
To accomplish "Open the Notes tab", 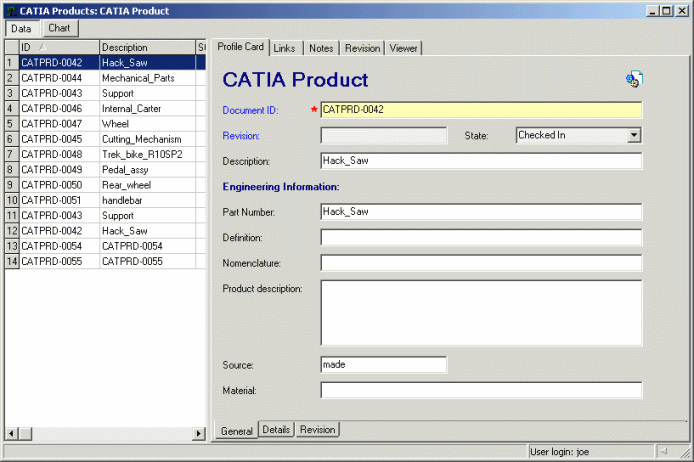I will point(321,48).
